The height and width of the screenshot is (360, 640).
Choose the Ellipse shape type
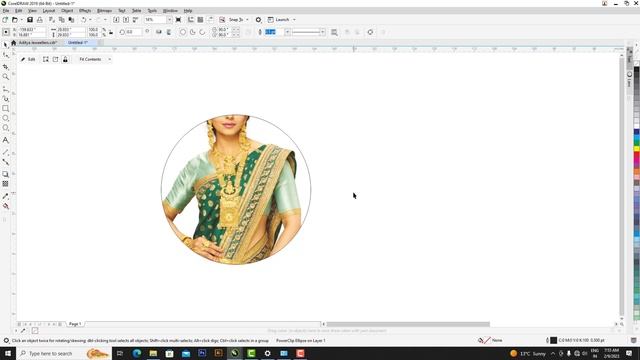click(x=183, y=32)
